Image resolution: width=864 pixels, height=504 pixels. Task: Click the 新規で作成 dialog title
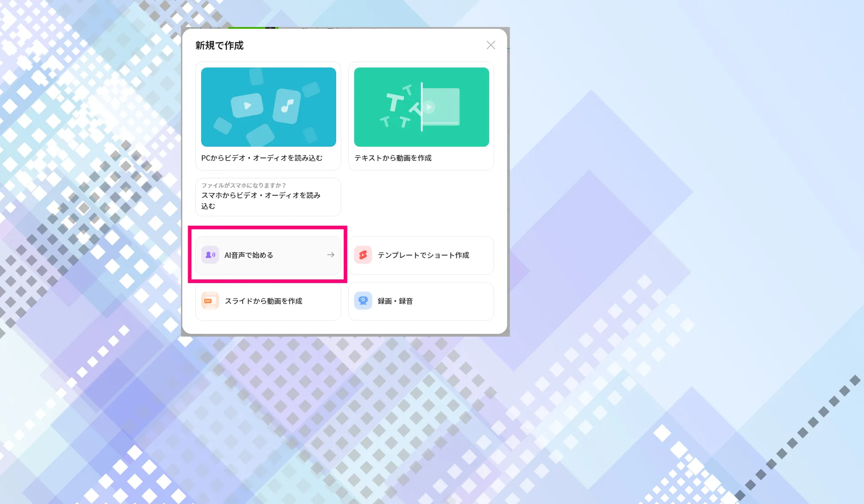(219, 45)
